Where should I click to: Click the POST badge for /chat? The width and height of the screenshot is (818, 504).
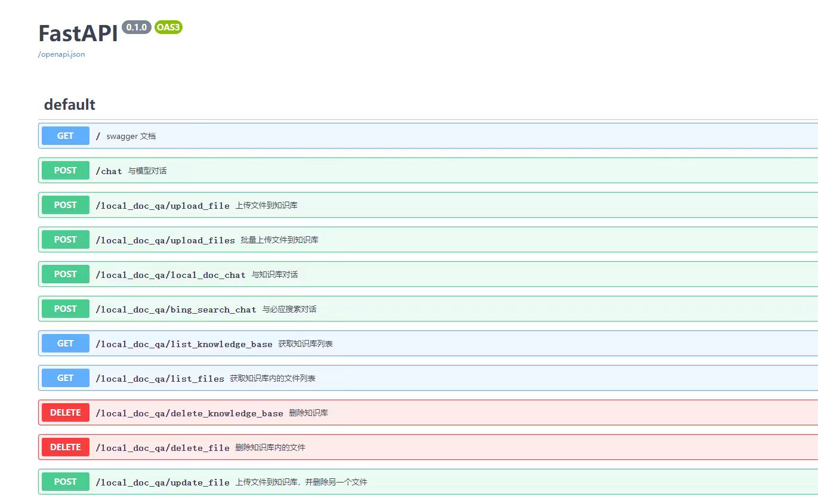(x=66, y=171)
